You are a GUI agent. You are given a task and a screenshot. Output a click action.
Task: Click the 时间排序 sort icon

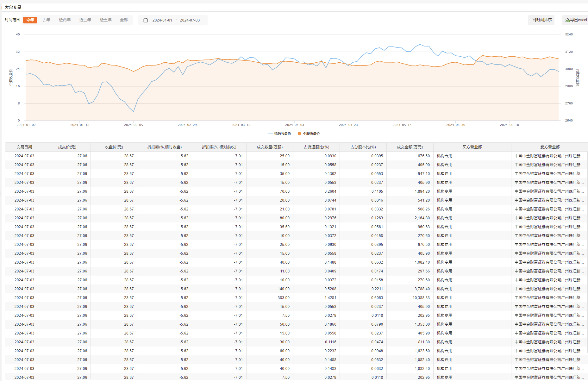coord(534,20)
